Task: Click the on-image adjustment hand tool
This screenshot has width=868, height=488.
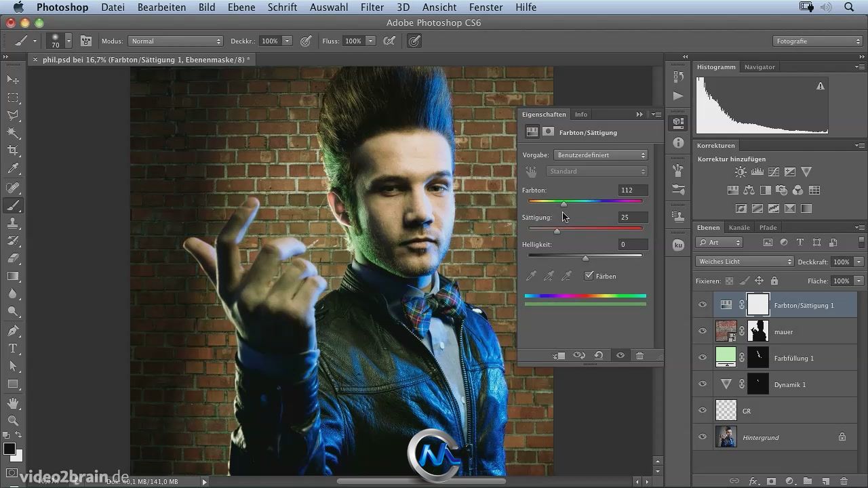Action: point(531,171)
